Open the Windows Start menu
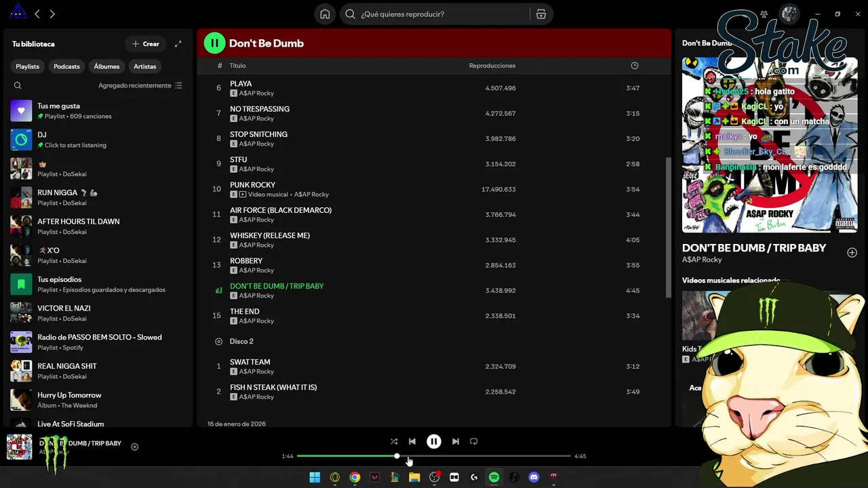The image size is (868, 488). 315,477
